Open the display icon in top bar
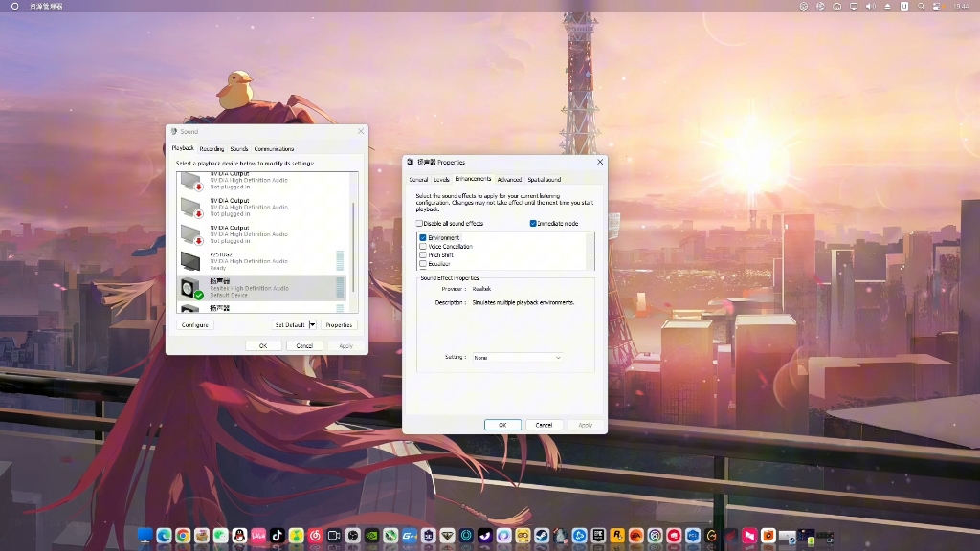The image size is (980, 551). [x=854, y=7]
